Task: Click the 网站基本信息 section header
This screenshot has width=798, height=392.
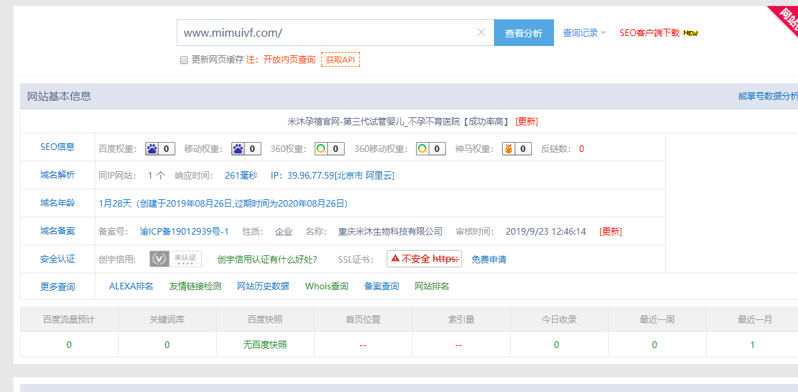Action: [59, 96]
